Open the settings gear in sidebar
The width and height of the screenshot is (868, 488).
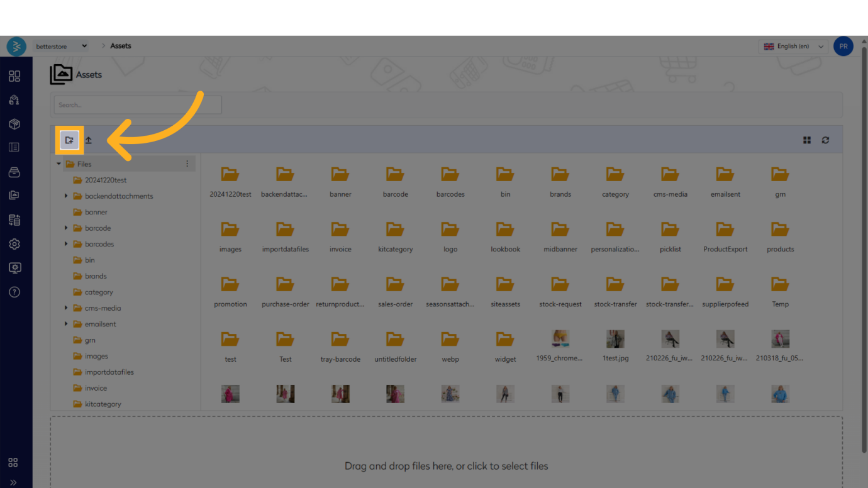pyautogui.click(x=14, y=244)
